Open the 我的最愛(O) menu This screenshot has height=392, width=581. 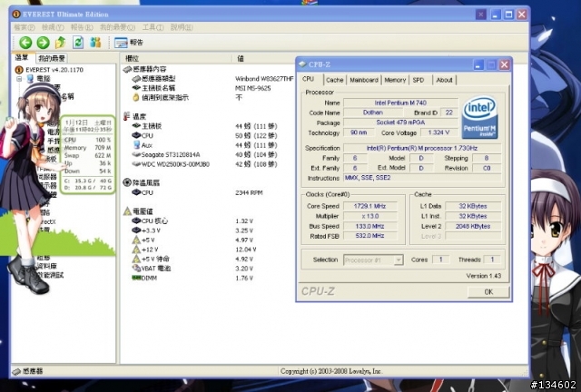coord(117,27)
